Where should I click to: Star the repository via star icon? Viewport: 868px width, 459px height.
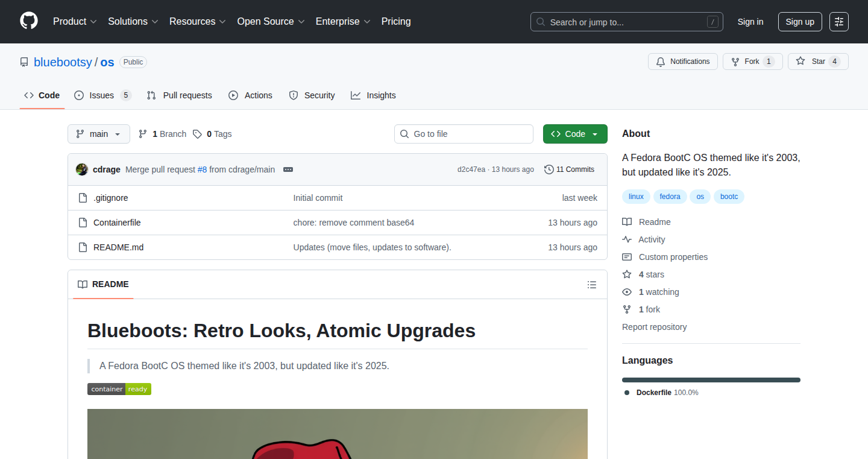pos(800,62)
